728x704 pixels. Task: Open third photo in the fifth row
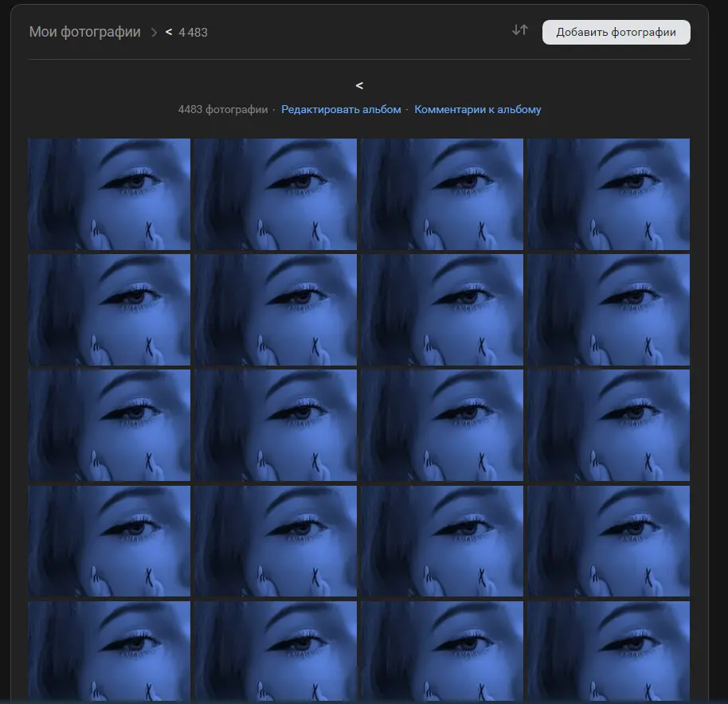[x=442, y=651]
